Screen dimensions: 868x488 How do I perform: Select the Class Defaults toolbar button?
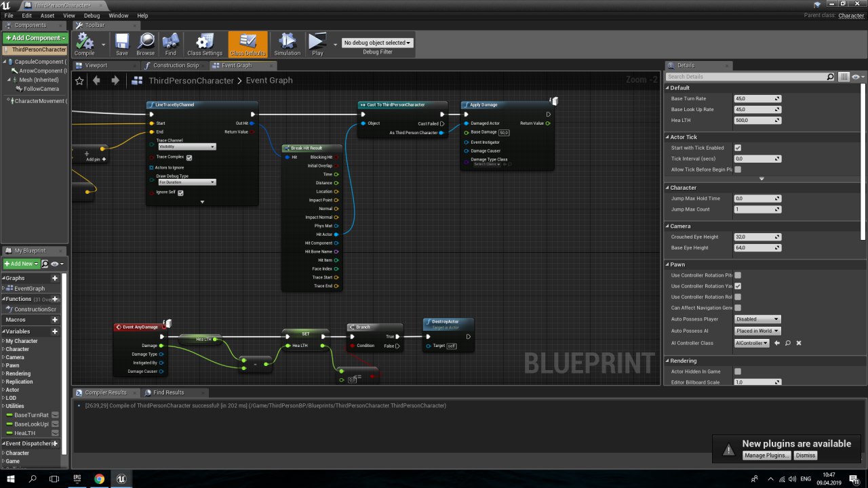[x=248, y=43]
